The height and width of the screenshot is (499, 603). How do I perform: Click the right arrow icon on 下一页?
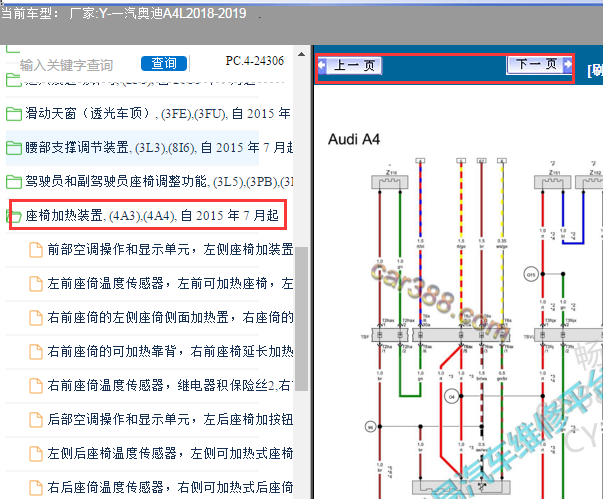[568, 64]
